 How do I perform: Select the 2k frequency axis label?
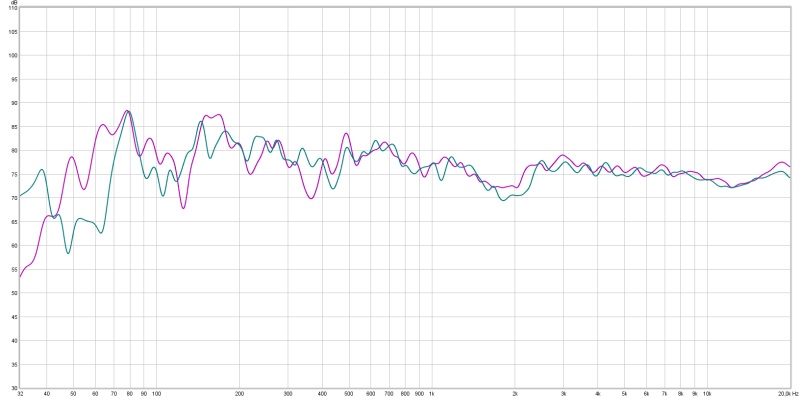click(x=515, y=394)
